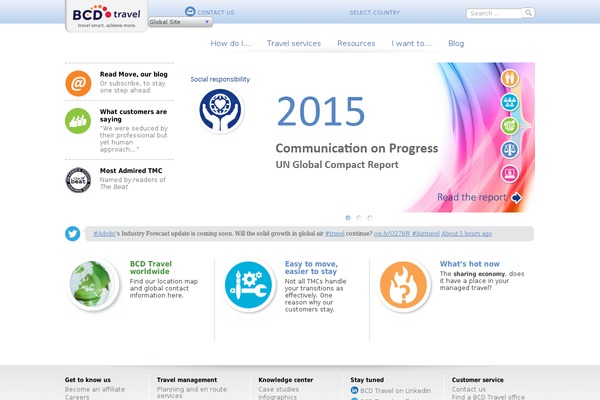The image size is (600, 400).
Task: Open the I want to... menu
Action: click(411, 43)
